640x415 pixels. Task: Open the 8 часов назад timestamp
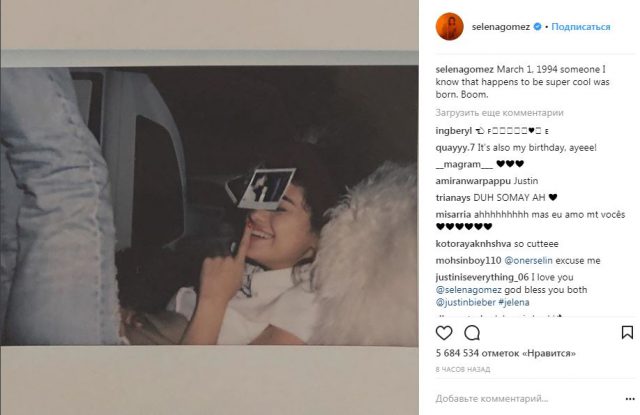(463, 369)
